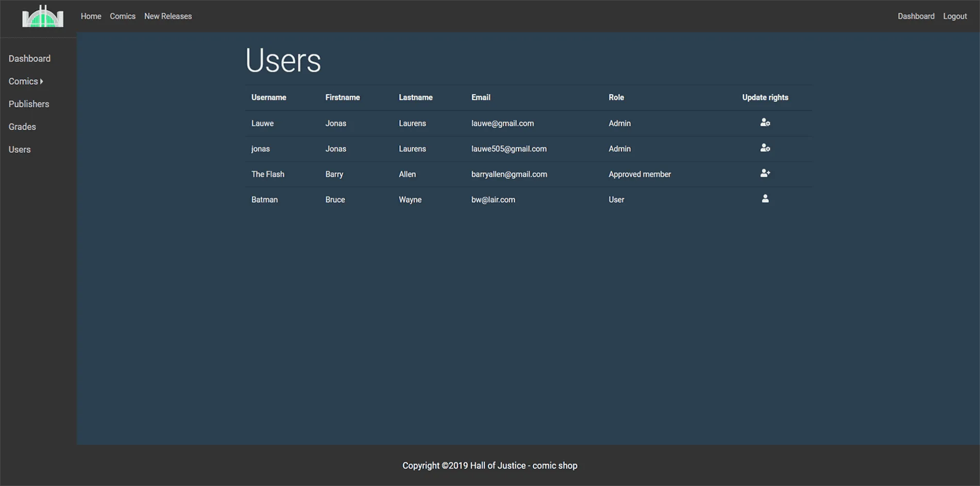Select the username cell Batman
The image size is (980, 486).
coord(264,199)
